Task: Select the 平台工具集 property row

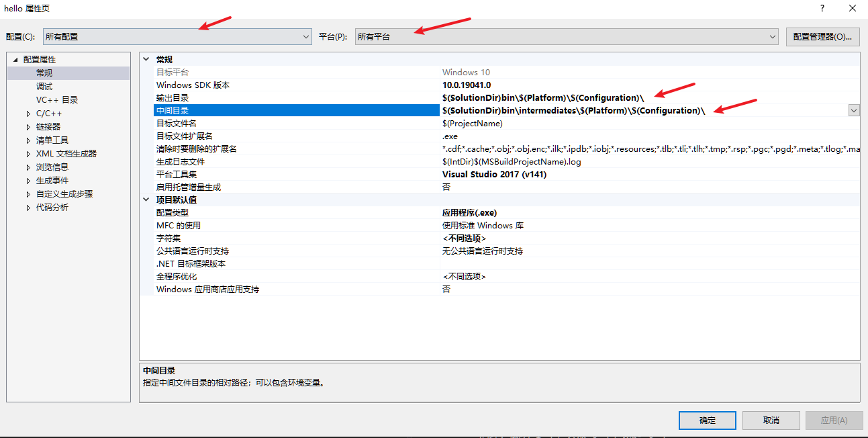Action: (x=507, y=174)
